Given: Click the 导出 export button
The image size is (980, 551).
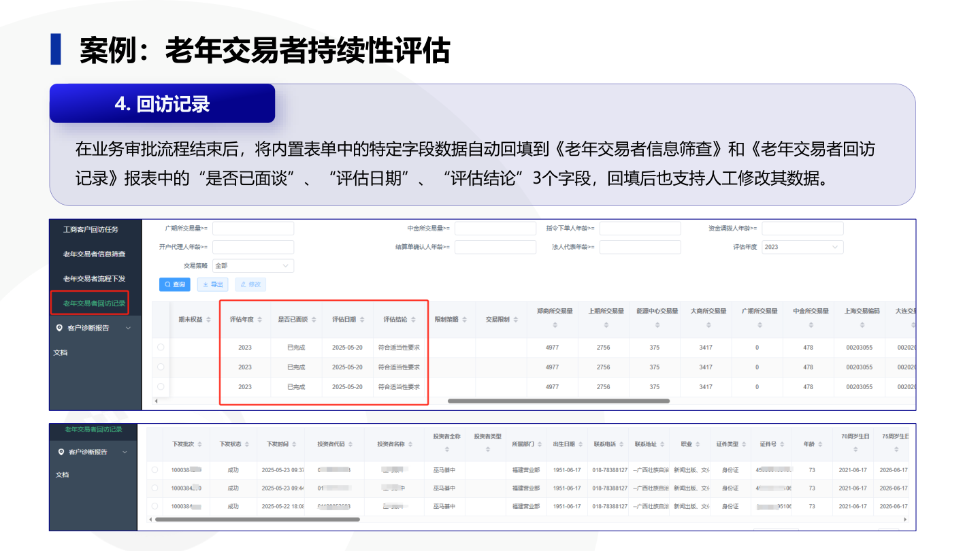Looking at the screenshot, I should coord(212,284).
